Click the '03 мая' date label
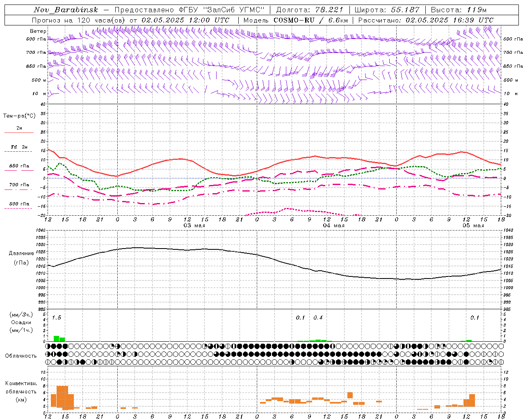 [194, 226]
